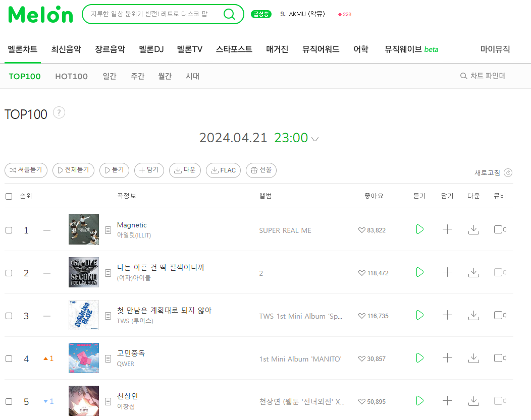Switch to the HOT100 tab
The image size is (531, 420).
tap(72, 77)
